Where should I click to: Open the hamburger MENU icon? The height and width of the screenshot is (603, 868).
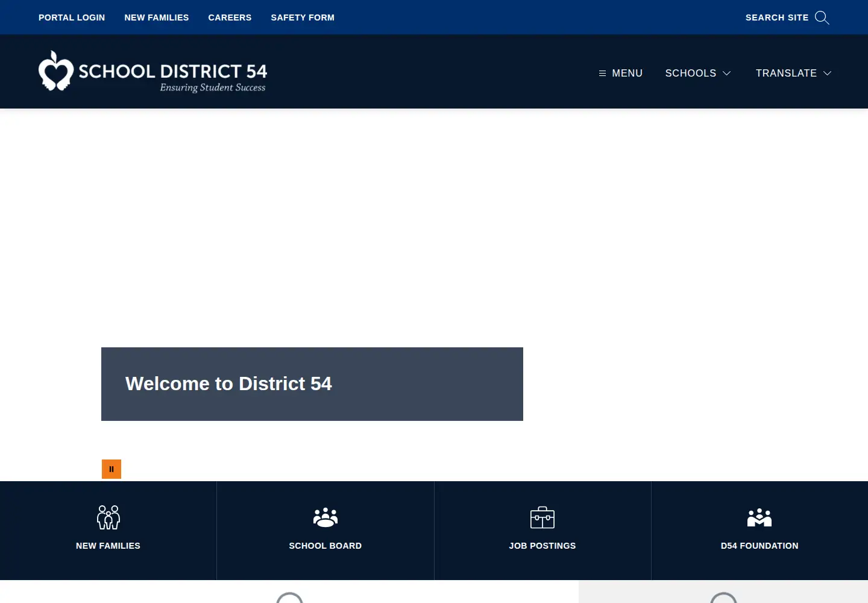click(602, 73)
